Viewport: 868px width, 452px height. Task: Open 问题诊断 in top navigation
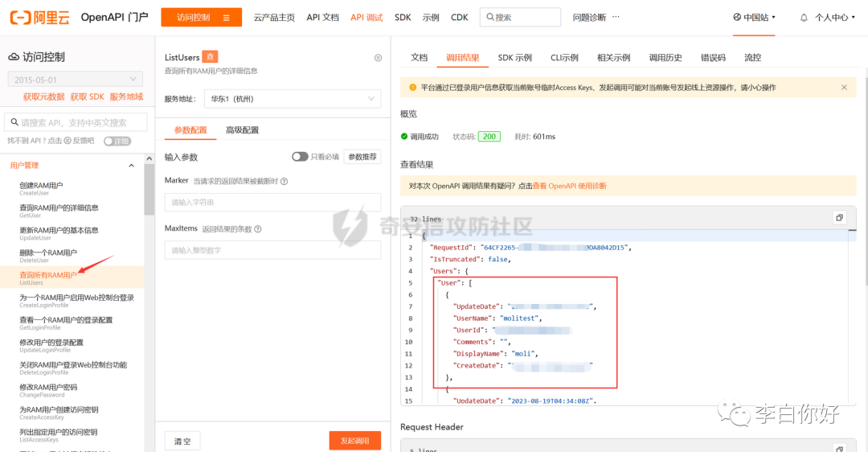click(x=589, y=17)
